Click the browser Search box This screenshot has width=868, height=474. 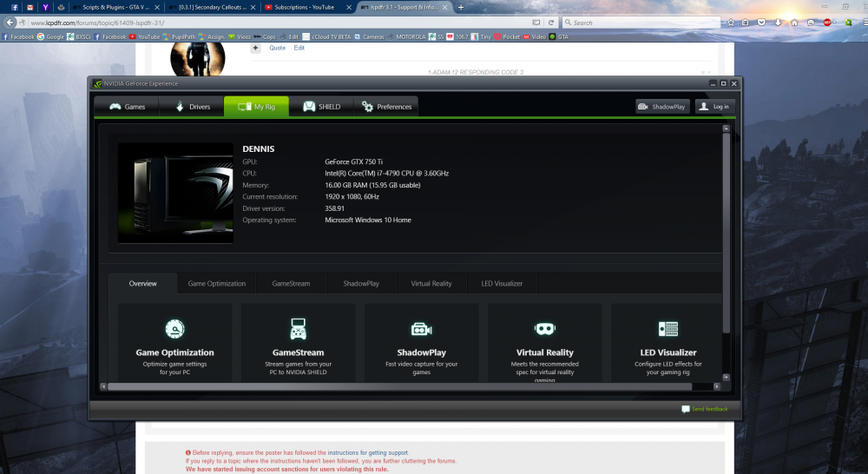pos(641,23)
